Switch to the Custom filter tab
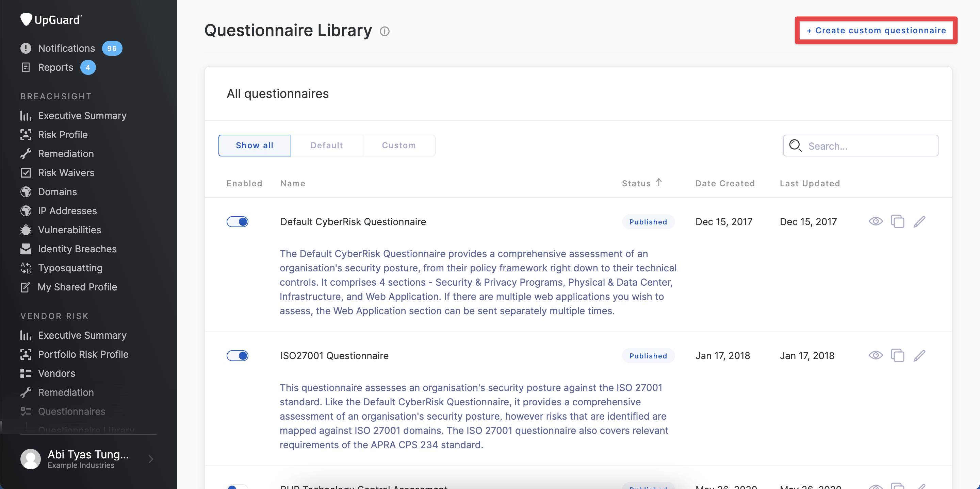The width and height of the screenshot is (980, 489). tap(399, 145)
